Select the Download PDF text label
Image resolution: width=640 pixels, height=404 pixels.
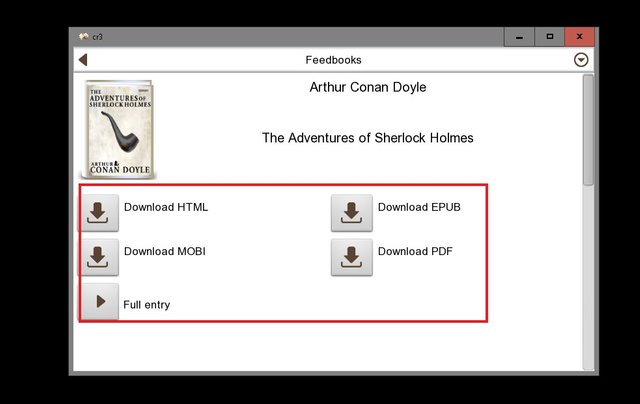(x=415, y=251)
